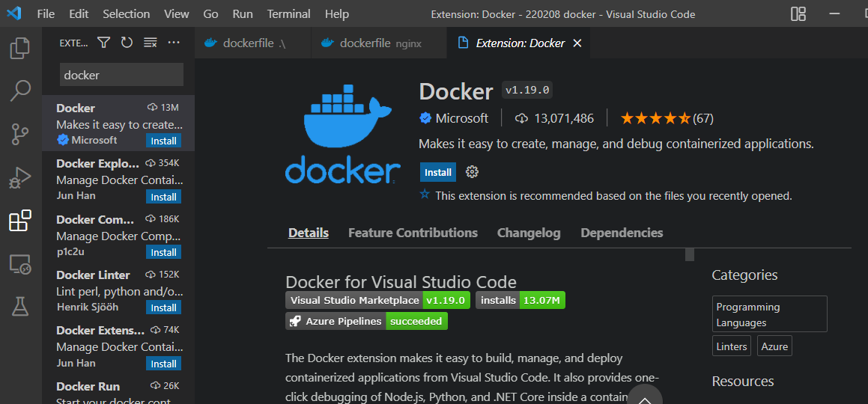
Task: Click the Microsoft publisher link
Action: [x=461, y=118]
